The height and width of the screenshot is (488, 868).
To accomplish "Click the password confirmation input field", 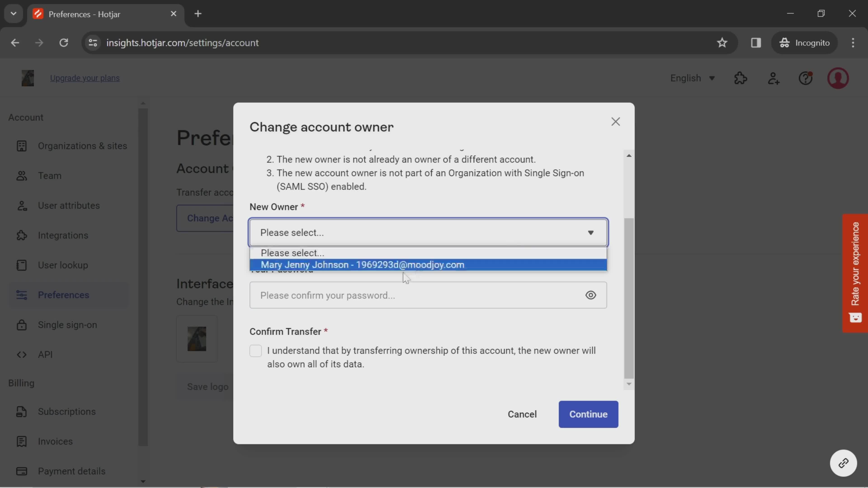I will [x=428, y=295].
